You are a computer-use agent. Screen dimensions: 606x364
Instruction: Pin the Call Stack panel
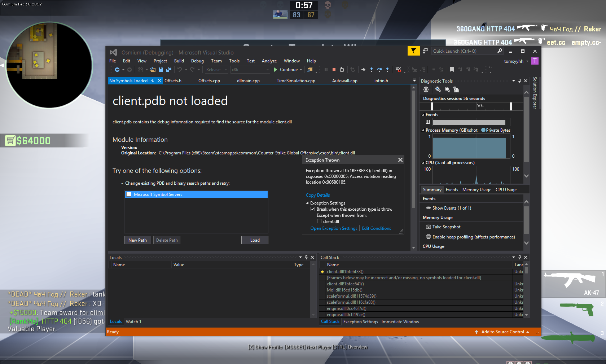point(519,257)
